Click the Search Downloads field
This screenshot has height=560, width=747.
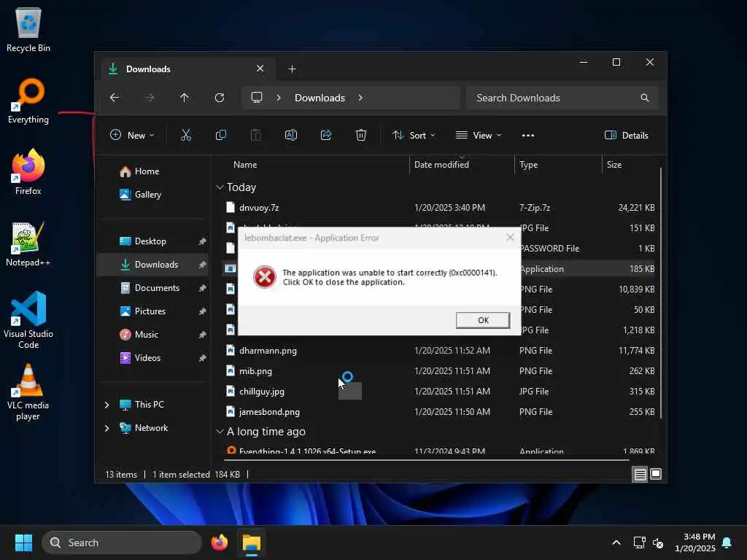point(562,98)
